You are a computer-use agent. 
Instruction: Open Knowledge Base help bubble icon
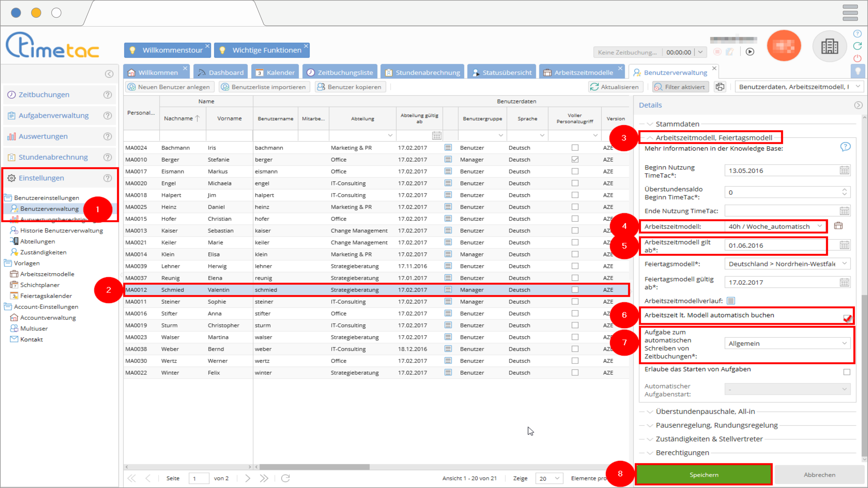tap(845, 147)
